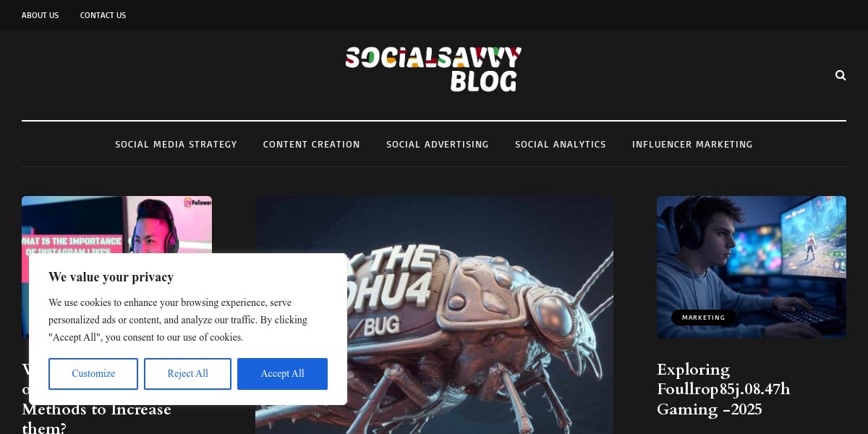Open the gamer at monitors thumbnail
The image size is (868, 434).
[752, 267]
